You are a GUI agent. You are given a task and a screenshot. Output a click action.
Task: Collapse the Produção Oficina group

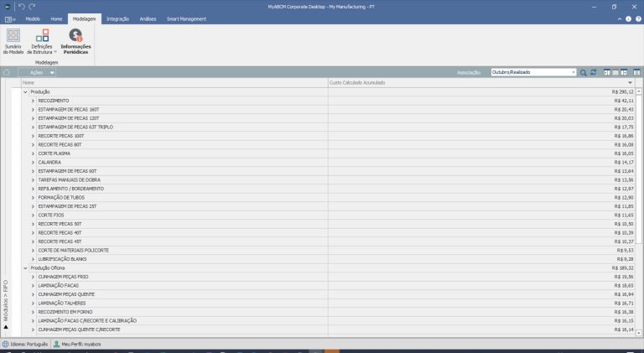point(25,267)
